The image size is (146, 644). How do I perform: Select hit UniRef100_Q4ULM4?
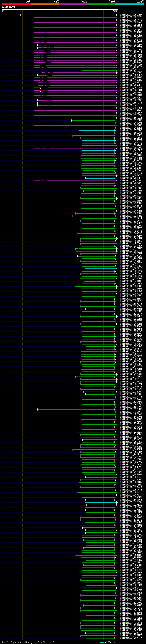[131, 239]
